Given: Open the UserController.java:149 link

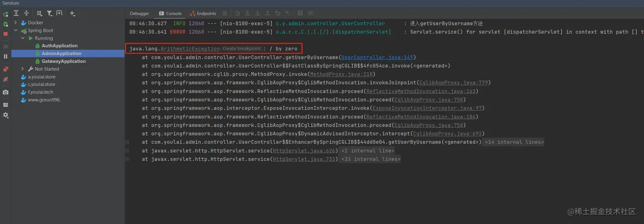Looking at the screenshot, I should point(377,57).
